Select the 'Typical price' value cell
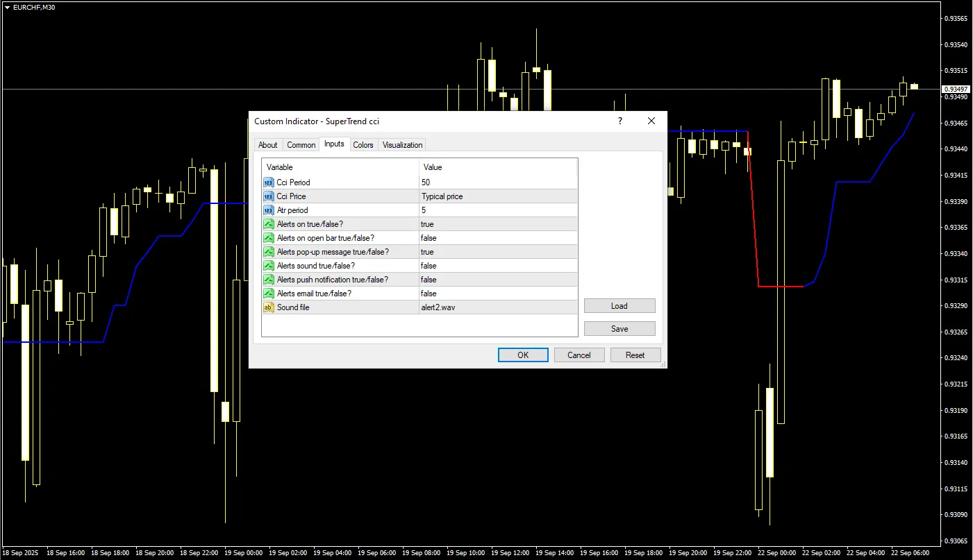Viewport: 973px width, 560px height. coord(498,196)
